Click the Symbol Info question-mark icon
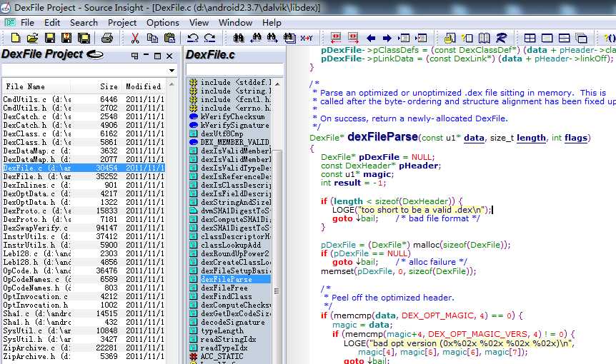Screen dimensions: 616x364 pyautogui.click(x=467, y=38)
